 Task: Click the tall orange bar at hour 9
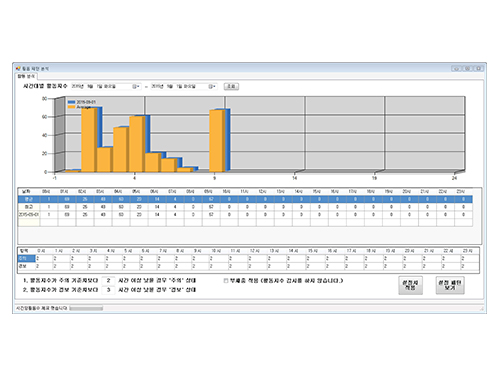click(217, 141)
